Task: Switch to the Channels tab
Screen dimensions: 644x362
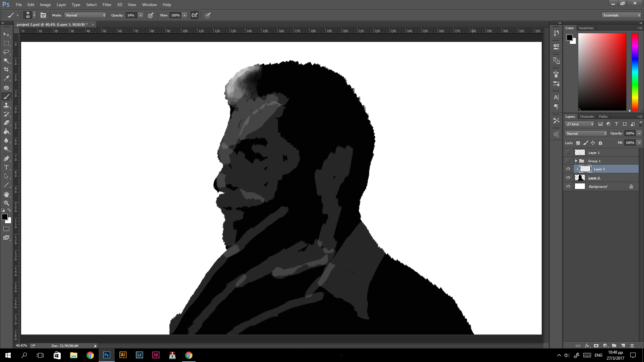Action: 587,117
